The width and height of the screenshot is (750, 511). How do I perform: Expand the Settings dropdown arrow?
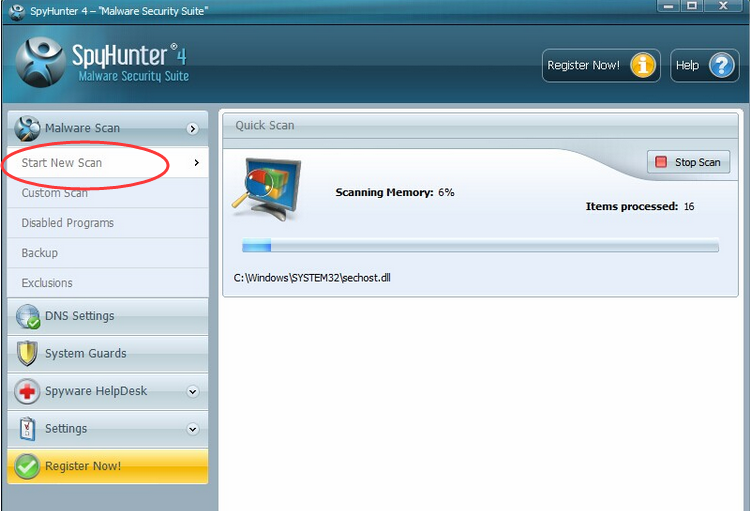(192, 429)
